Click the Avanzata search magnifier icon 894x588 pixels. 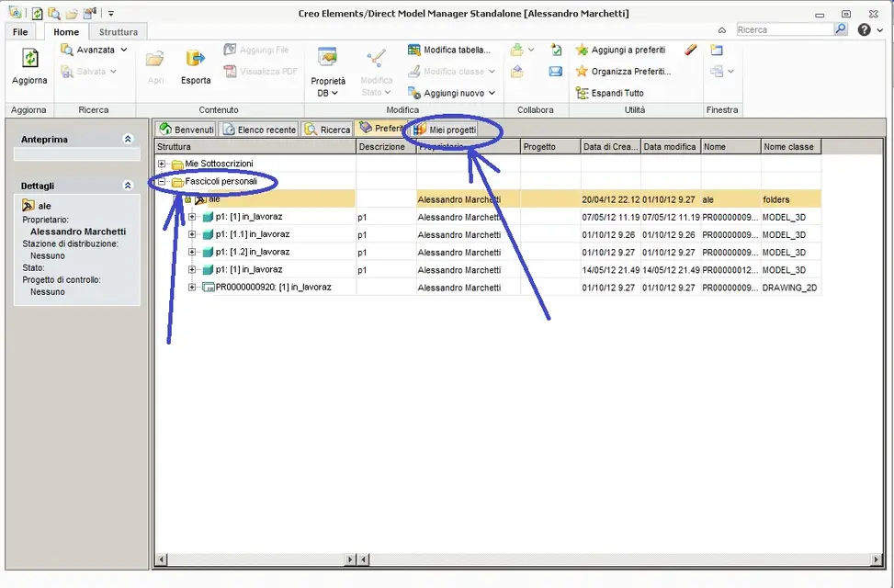pyautogui.click(x=67, y=50)
